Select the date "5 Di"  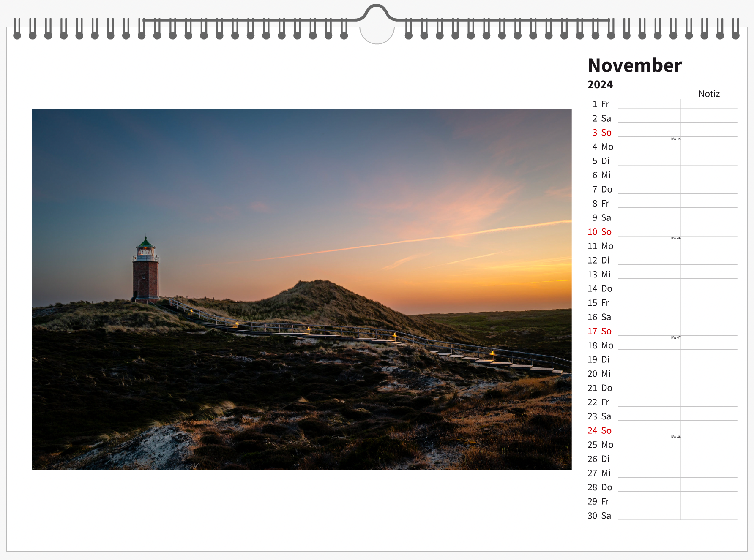click(601, 161)
